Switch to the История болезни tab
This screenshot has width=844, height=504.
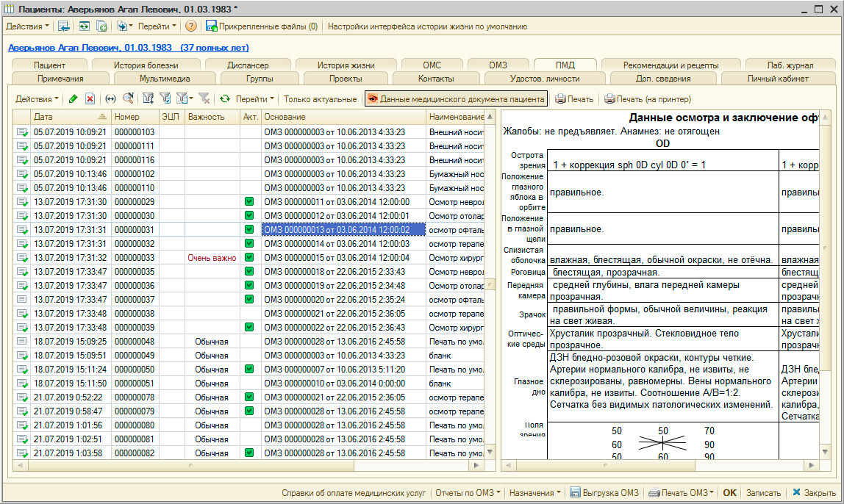pyautogui.click(x=146, y=65)
